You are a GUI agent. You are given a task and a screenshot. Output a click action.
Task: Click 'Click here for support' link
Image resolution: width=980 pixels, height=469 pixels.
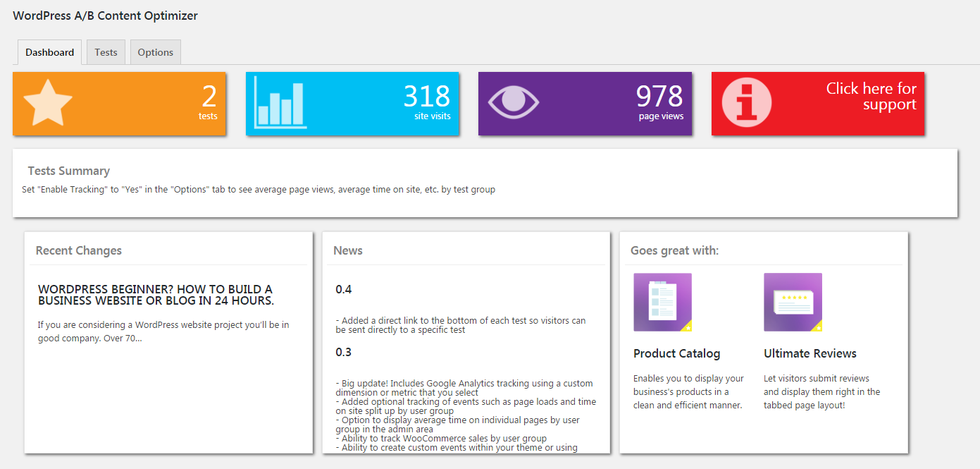coord(872,97)
